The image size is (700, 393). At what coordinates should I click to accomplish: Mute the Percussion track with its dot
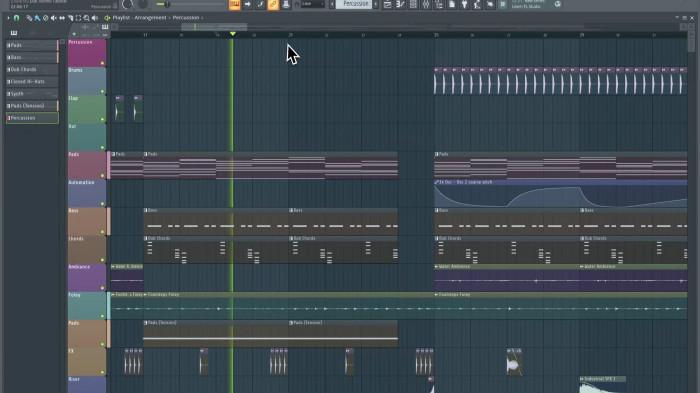[102, 63]
